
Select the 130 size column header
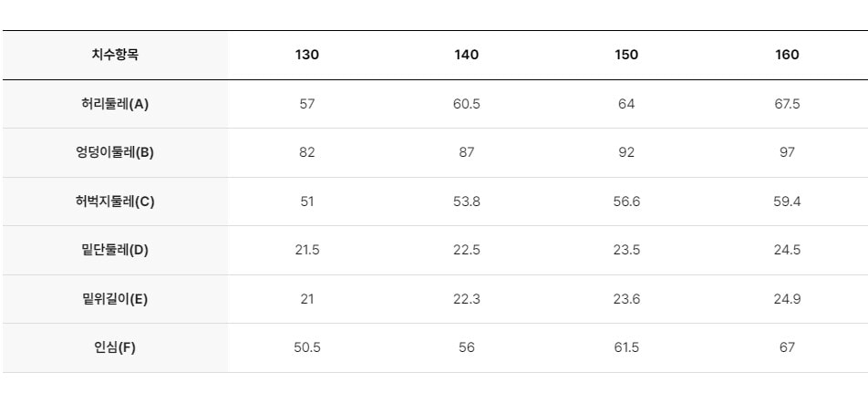tap(306, 55)
